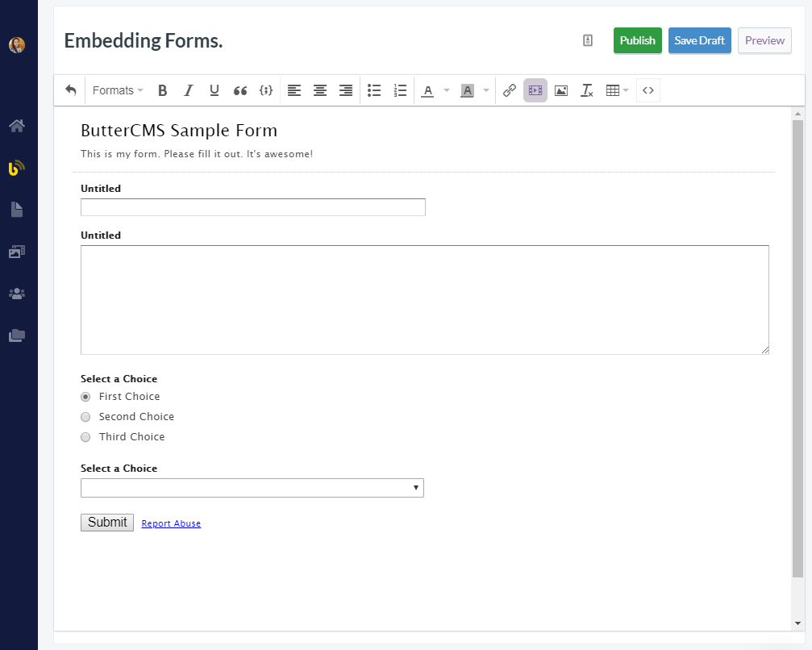Viewport: 812px width, 650px height.
Task: Expand the Formats dropdown
Action: pos(118,90)
